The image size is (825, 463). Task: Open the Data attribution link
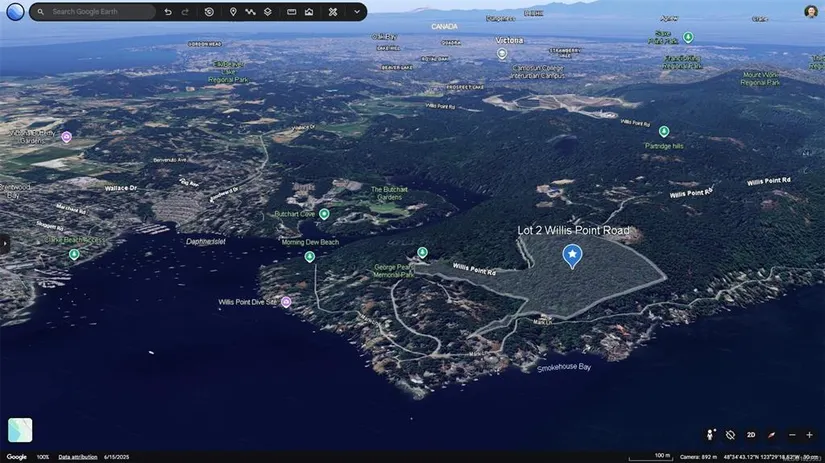click(77, 457)
